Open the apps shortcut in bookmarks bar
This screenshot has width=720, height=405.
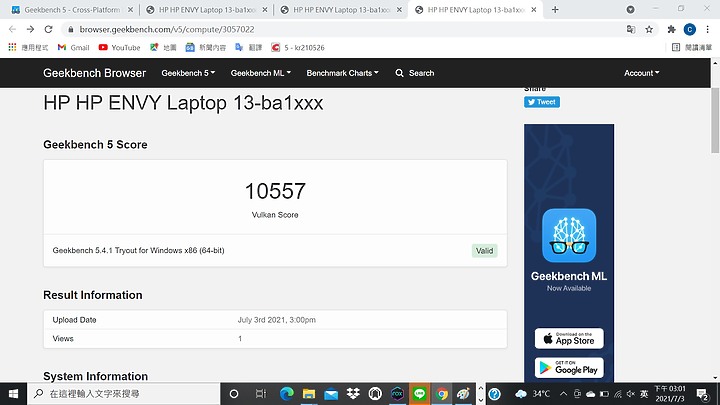(28, 47)
